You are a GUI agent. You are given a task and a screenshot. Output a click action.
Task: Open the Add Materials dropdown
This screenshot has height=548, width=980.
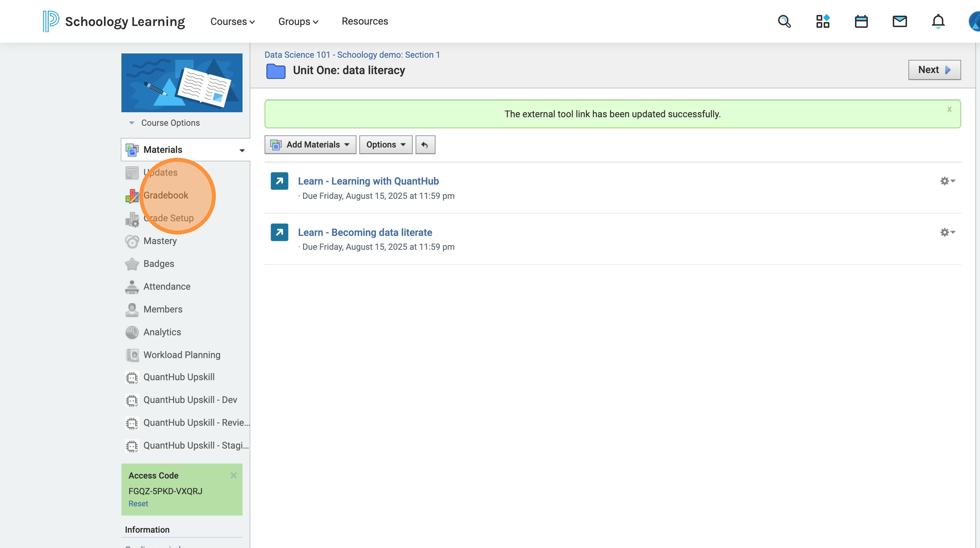coord(310,145)
